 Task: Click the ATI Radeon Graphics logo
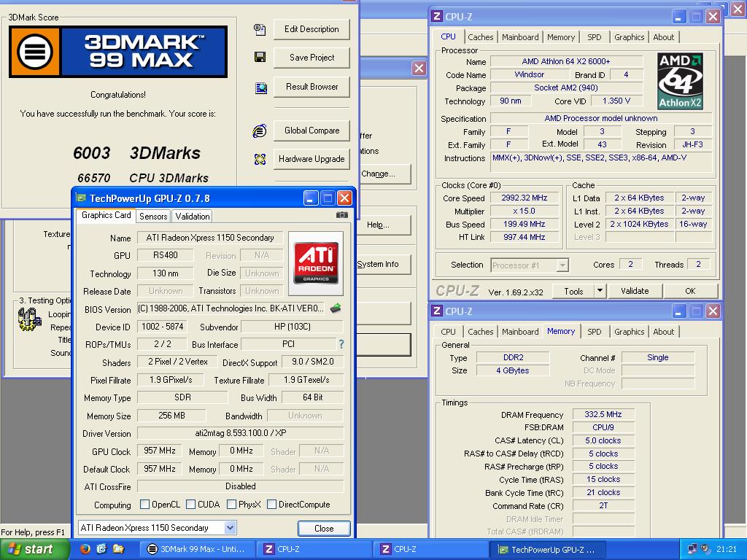coord(316,263)
